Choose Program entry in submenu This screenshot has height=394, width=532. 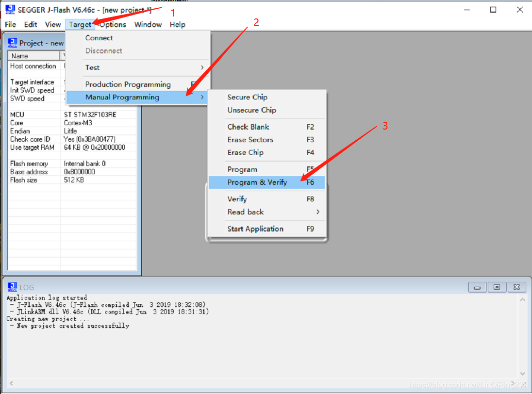(266, 169)
